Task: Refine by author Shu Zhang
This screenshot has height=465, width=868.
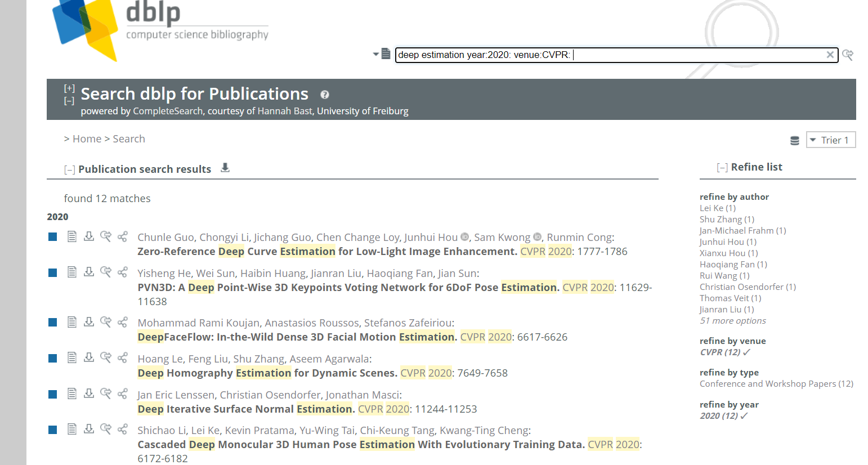Action: (x=727, y=220)
